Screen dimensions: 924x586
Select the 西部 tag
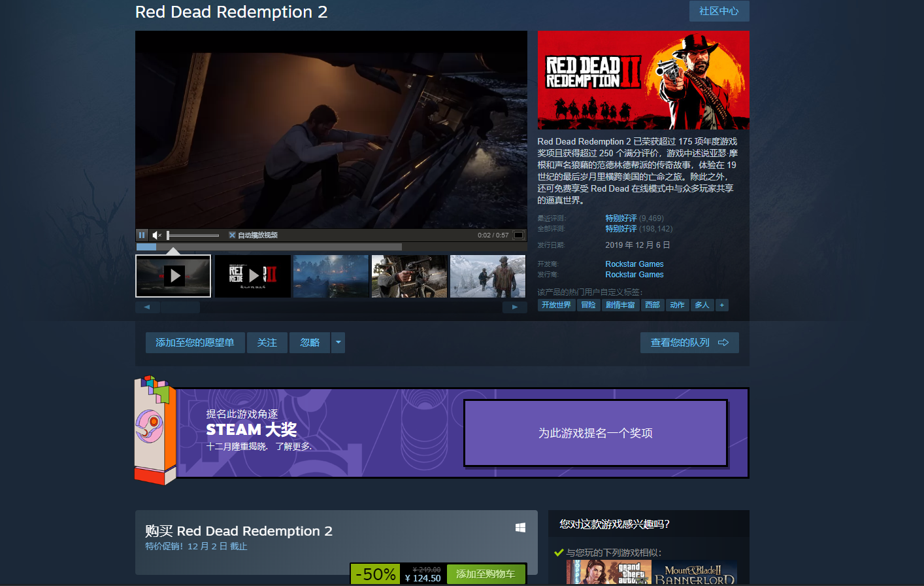tap(652, 305)
